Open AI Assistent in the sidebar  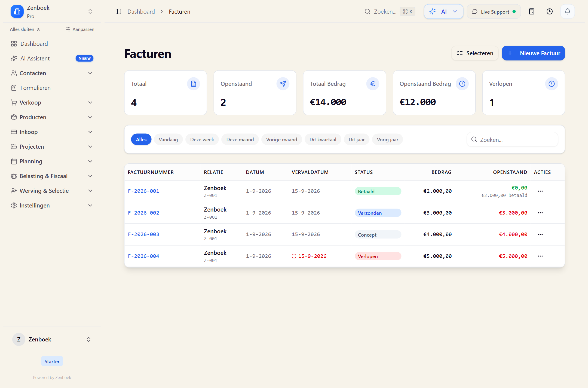tap(52, 58)
